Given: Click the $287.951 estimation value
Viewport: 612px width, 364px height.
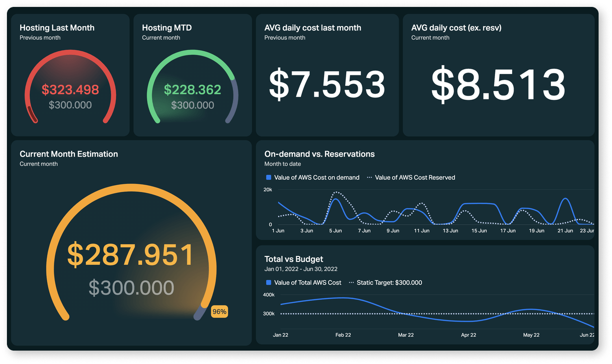Looking at the screenshot, I should pyautogui.click(x=131, y=255).
